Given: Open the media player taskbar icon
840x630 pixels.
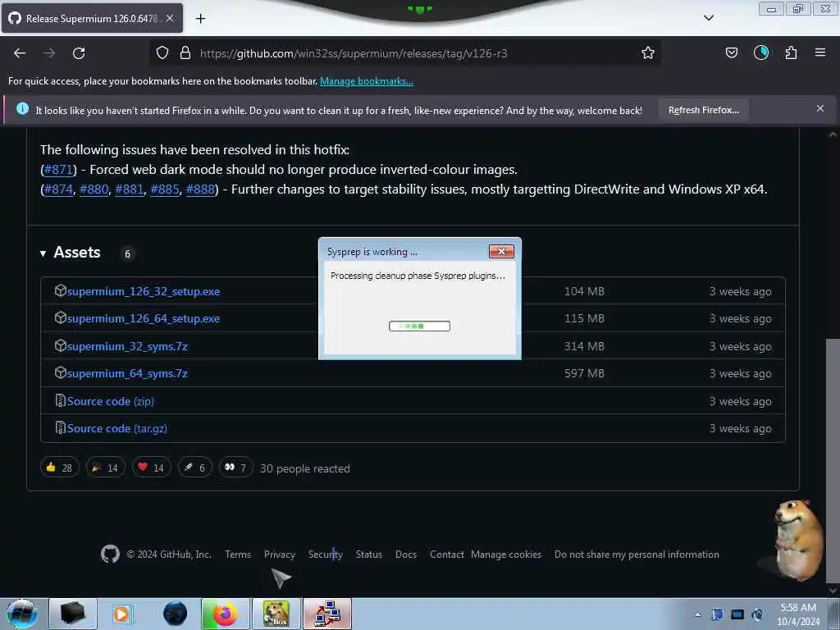Looking at the screenshot, I should 121,614.
